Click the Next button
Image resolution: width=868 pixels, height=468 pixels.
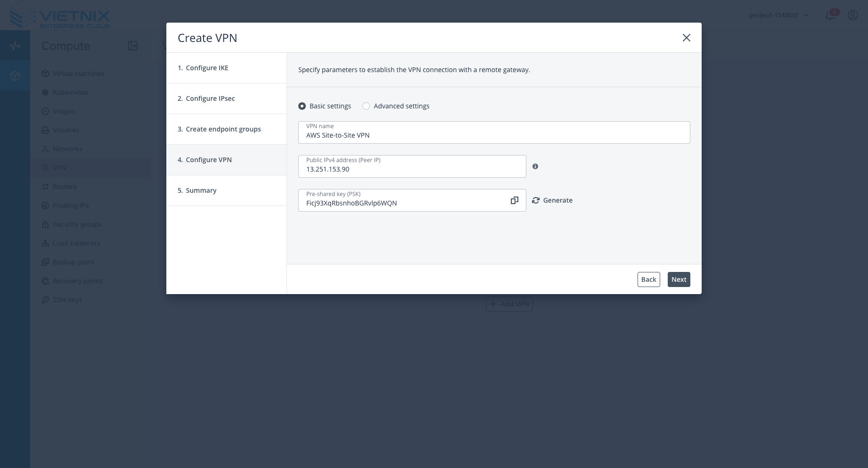tap(679, 279)
